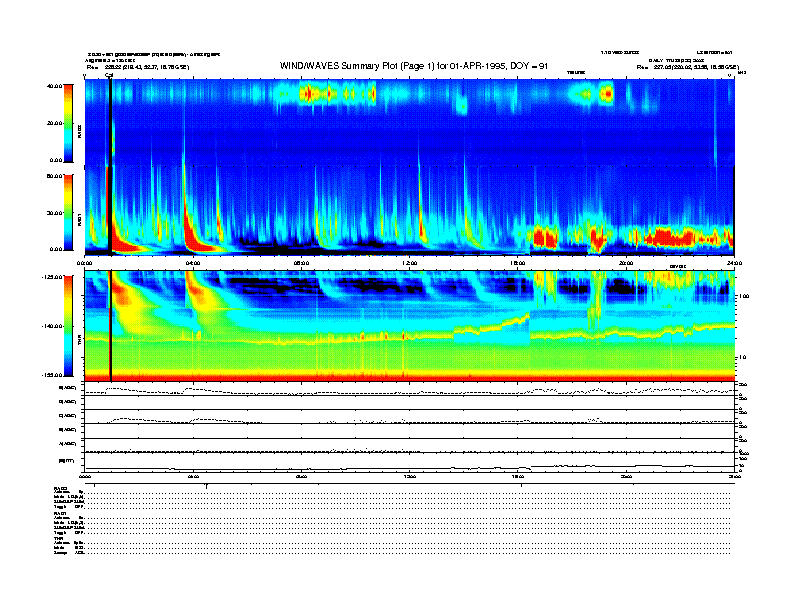Click the 100 frequency label right of TNR panel
This screenshot has height=612, width=792.
[743, 296]
